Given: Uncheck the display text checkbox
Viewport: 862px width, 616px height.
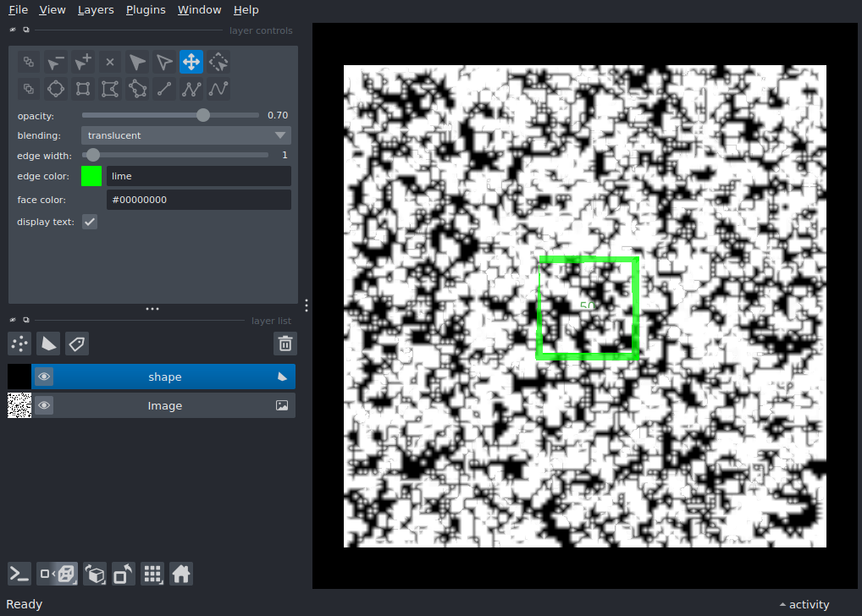Looking at the screenshot, I should [90, 222].
